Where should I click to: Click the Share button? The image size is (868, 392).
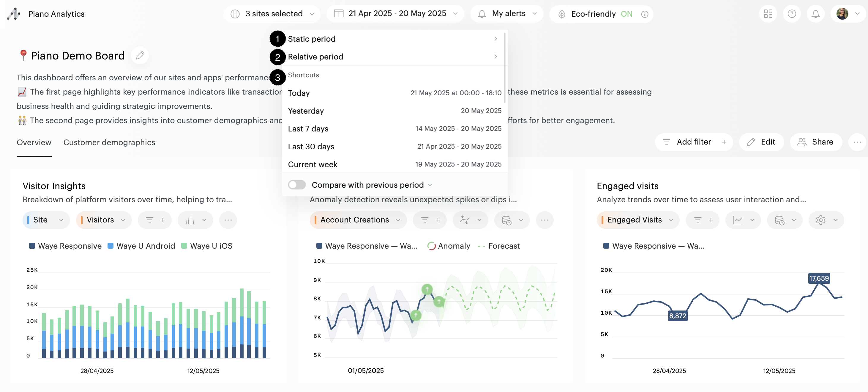(x=816, y=142)
